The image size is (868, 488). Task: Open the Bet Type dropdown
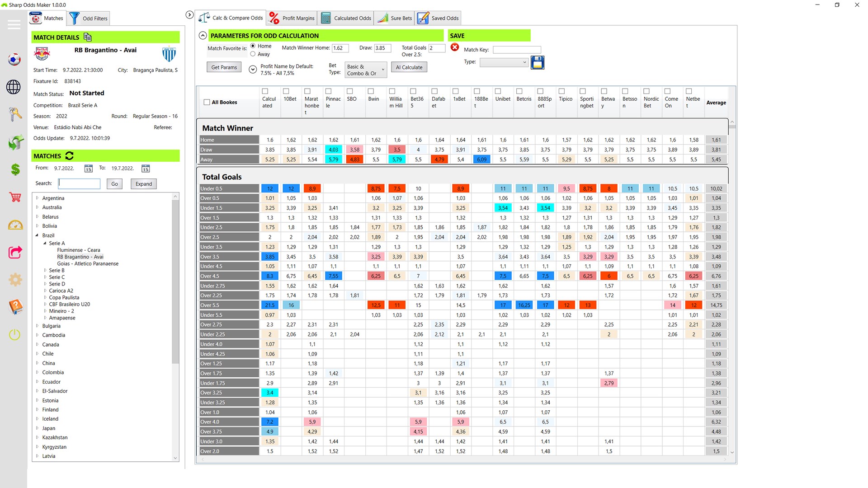[x=366, y=70]
